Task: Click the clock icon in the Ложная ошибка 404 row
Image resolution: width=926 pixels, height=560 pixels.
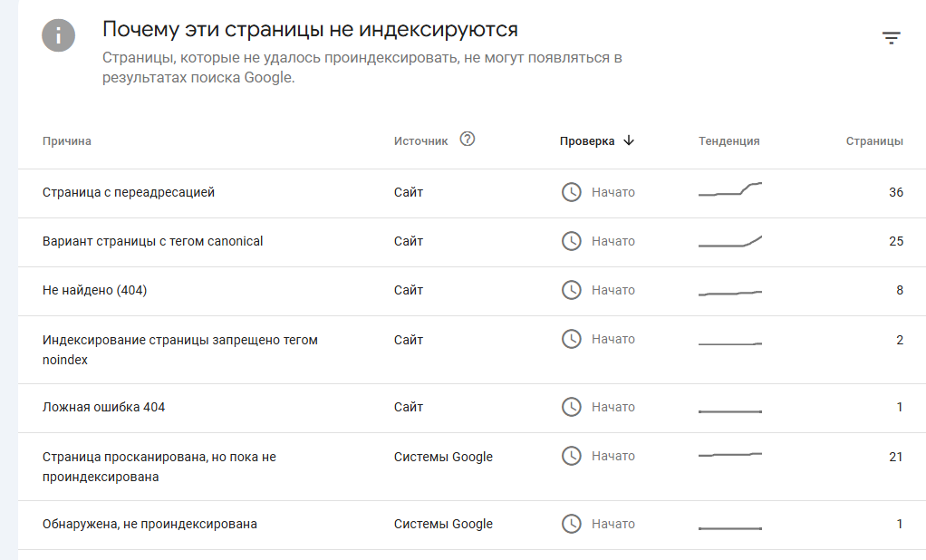Action: pyautogui.click(x=571, y=408)
